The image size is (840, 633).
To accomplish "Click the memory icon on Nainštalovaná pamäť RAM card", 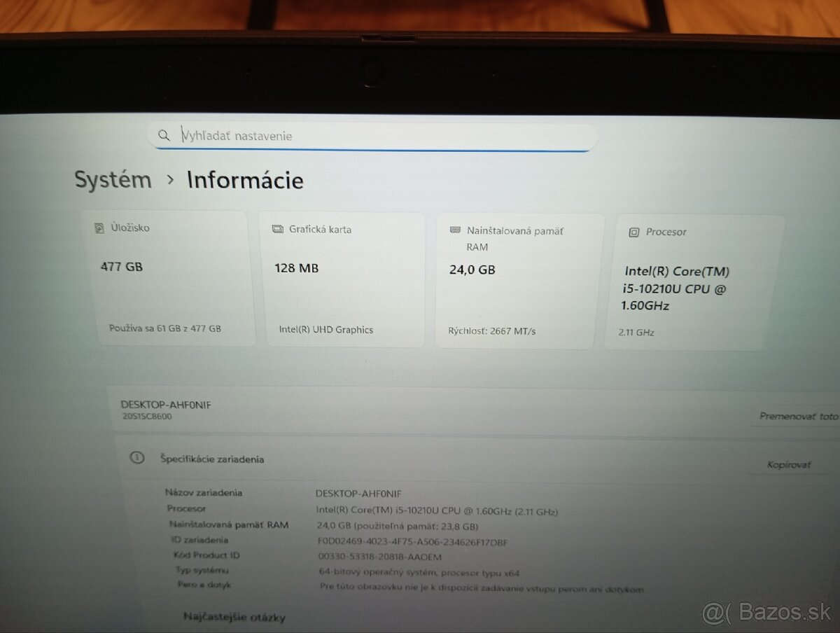I will click(454, 230).
